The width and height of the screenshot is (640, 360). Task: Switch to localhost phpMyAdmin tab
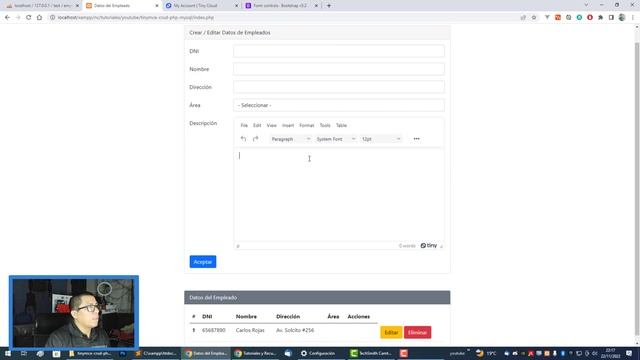pyautogui.click(x=41, y=6)
